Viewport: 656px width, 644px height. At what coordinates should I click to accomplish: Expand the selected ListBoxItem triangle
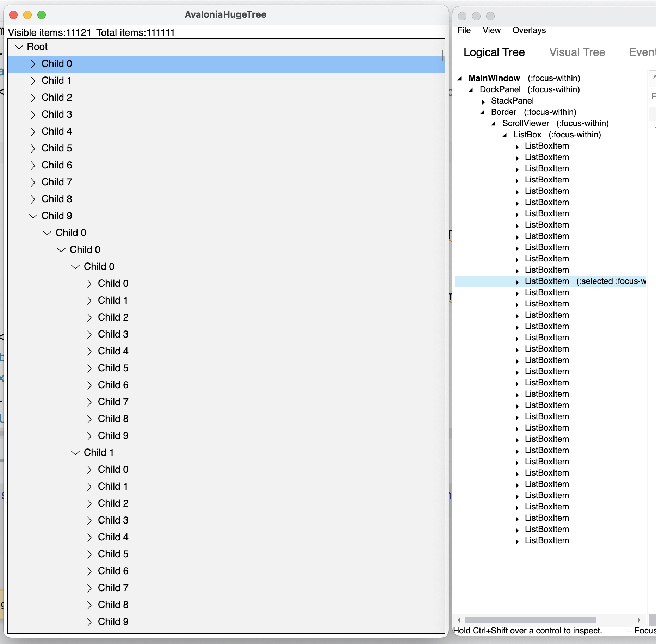click(x=517, y=282)
